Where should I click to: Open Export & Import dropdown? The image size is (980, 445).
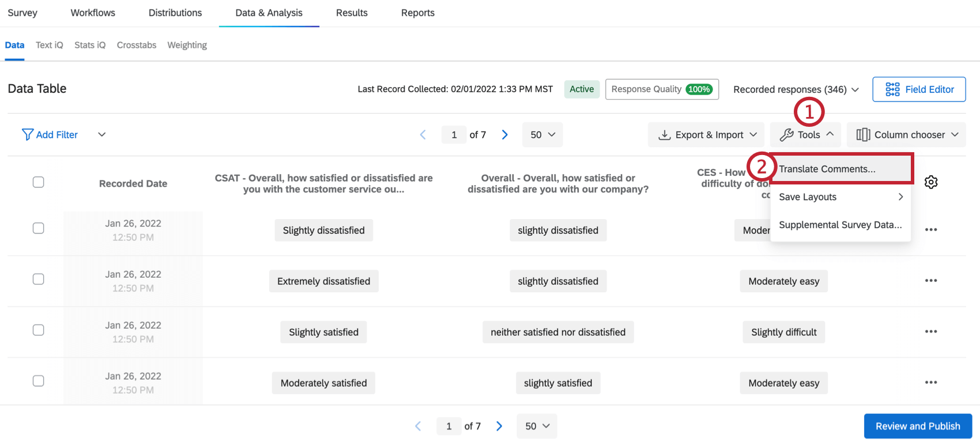(x=706, y=134)
